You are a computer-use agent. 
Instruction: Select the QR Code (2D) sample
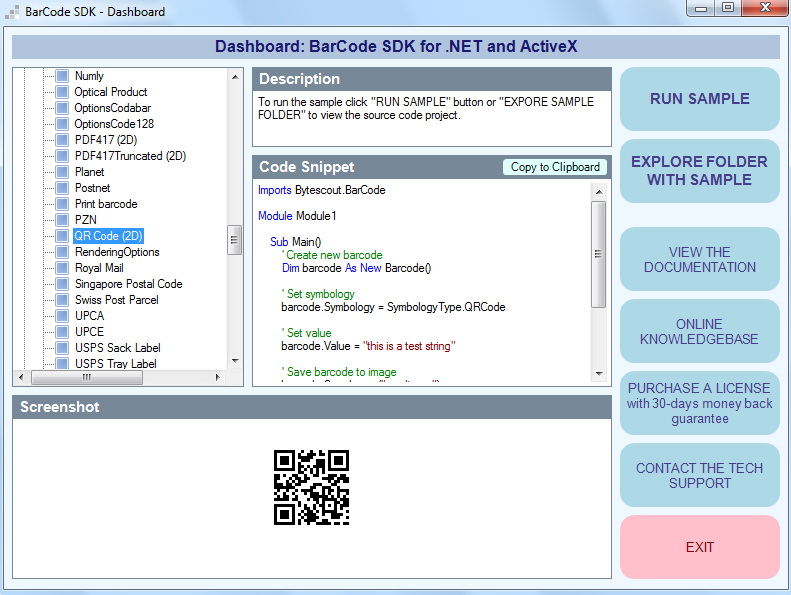pos(109,236)
